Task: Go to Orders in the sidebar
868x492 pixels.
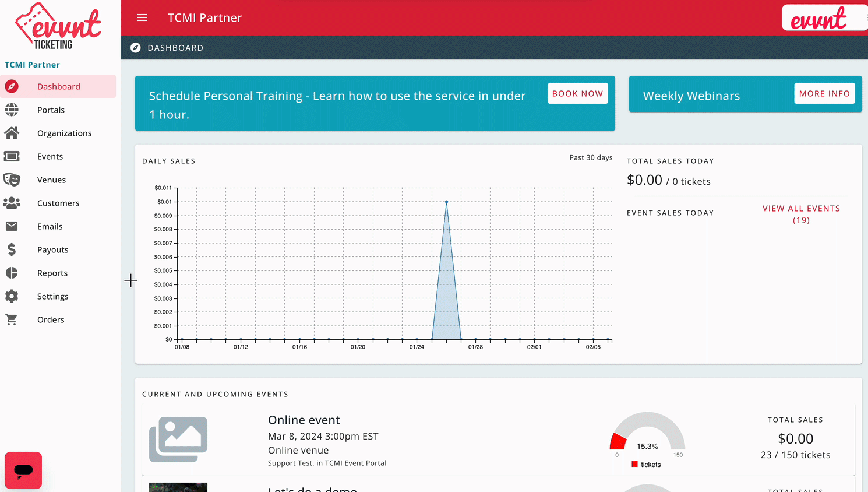Action: click(58, 319)
